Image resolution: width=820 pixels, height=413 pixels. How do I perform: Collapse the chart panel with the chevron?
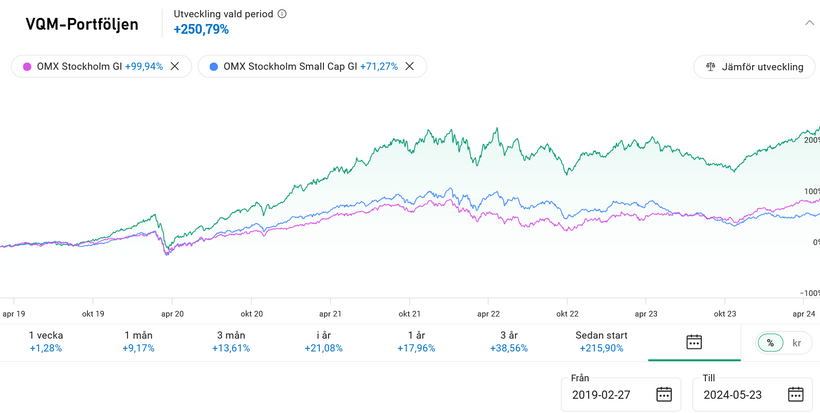(x=808, y=22)
